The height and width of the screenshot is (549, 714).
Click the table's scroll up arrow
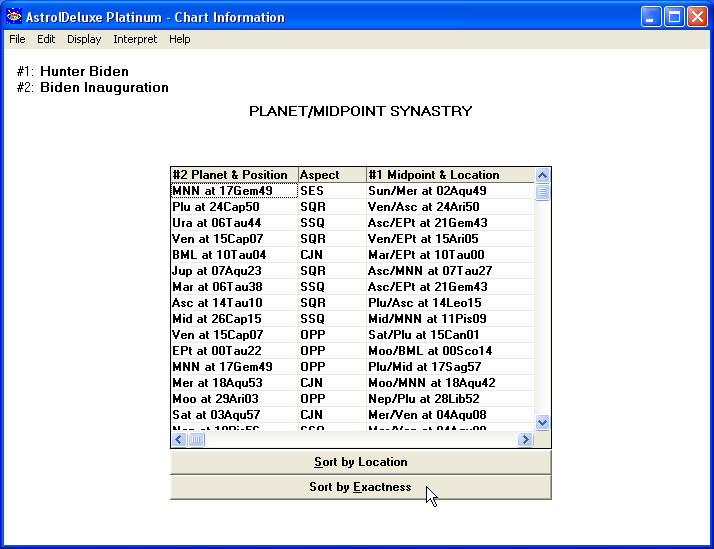542,175
